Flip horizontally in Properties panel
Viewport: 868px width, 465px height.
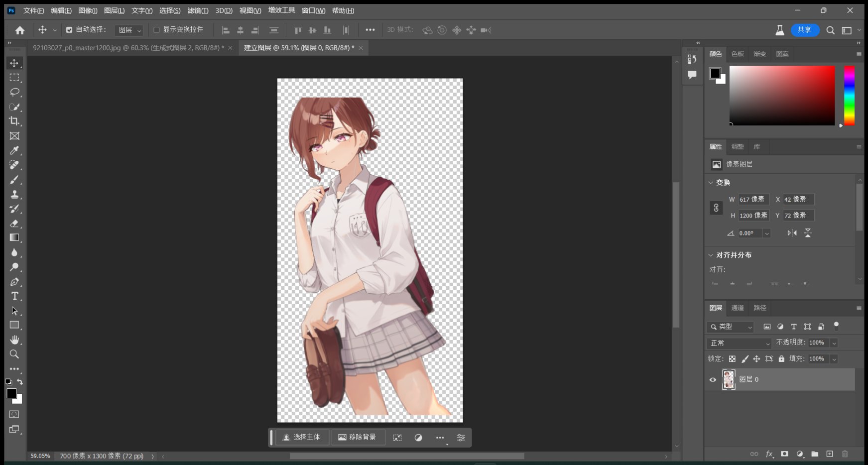792,233
